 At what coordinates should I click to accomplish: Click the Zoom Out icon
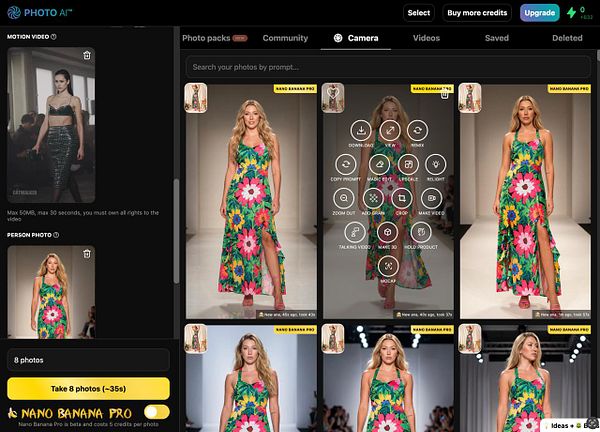(344, 198)
